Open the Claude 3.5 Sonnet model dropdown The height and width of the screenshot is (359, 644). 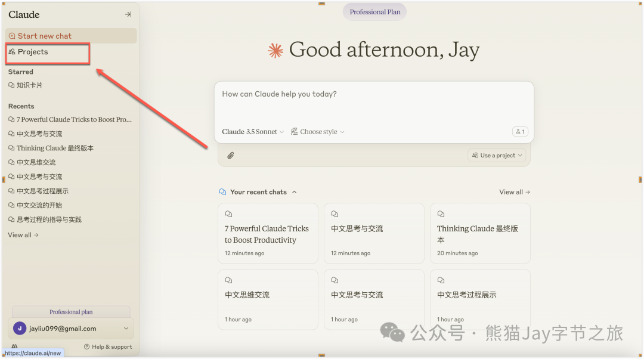253,132
